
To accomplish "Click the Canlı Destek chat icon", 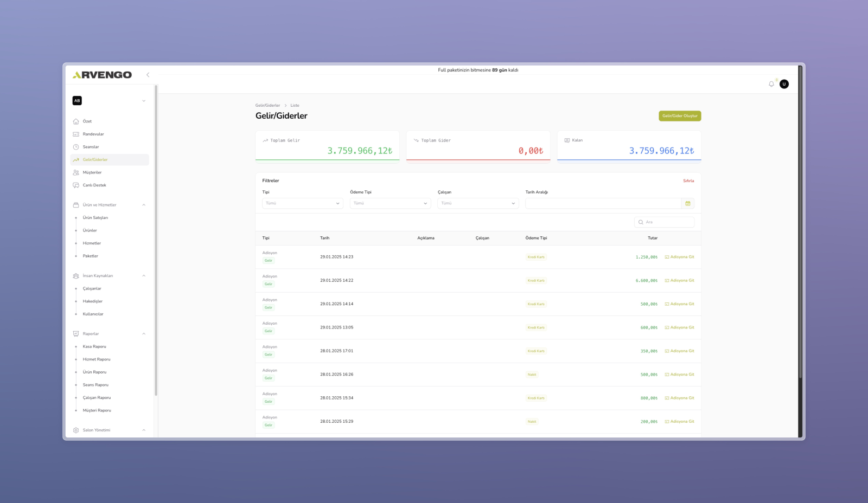I will pos(76,185).
